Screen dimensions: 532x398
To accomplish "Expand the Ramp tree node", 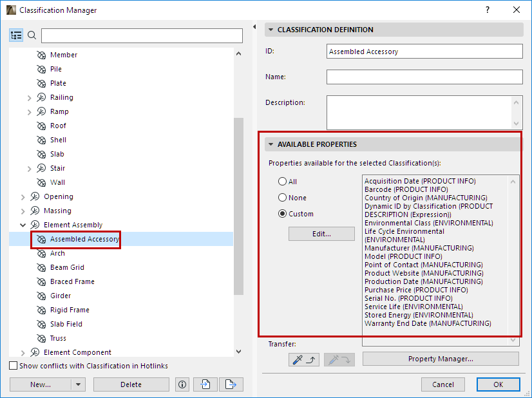I will (x=29, y=112).
